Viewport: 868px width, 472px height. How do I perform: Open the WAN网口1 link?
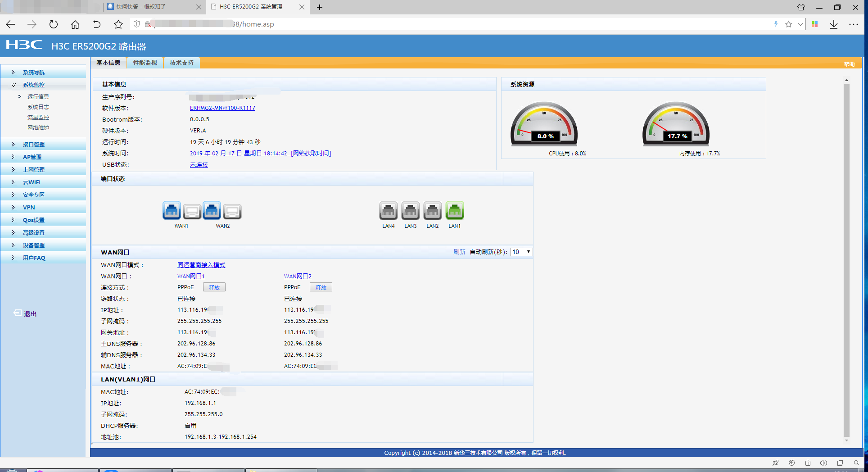[191, 276]
